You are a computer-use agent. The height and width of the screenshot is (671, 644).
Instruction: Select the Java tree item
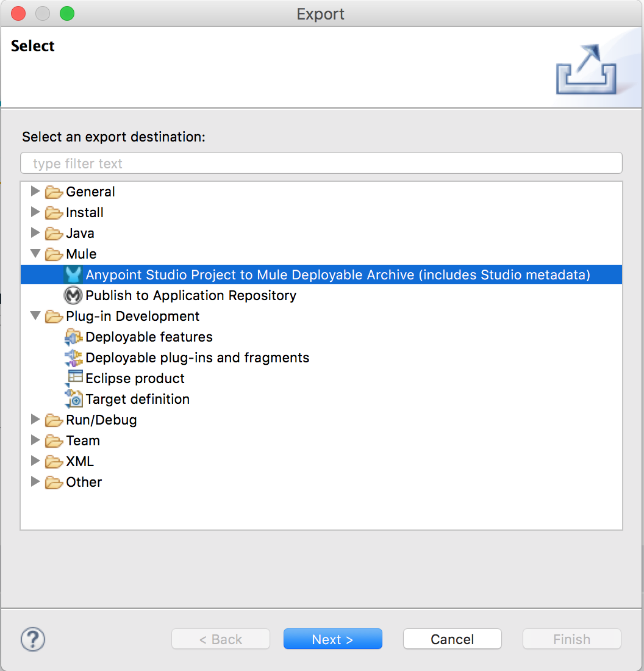click(x=80, y=233)
